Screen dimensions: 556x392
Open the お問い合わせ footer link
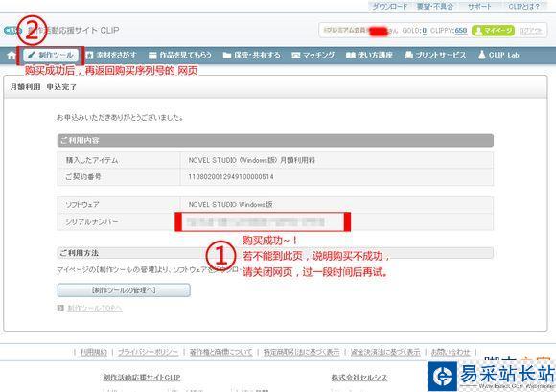tap(451, 352)
